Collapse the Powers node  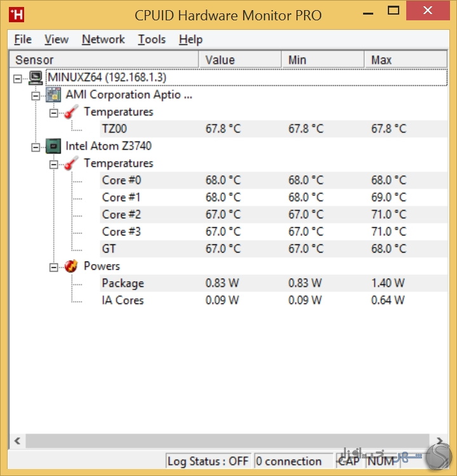pos(53,267)
